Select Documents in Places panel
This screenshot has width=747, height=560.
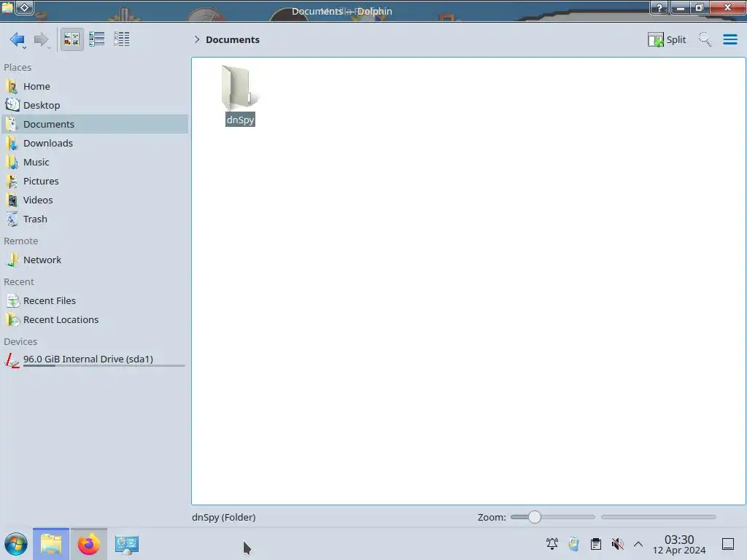pos(94,124)
